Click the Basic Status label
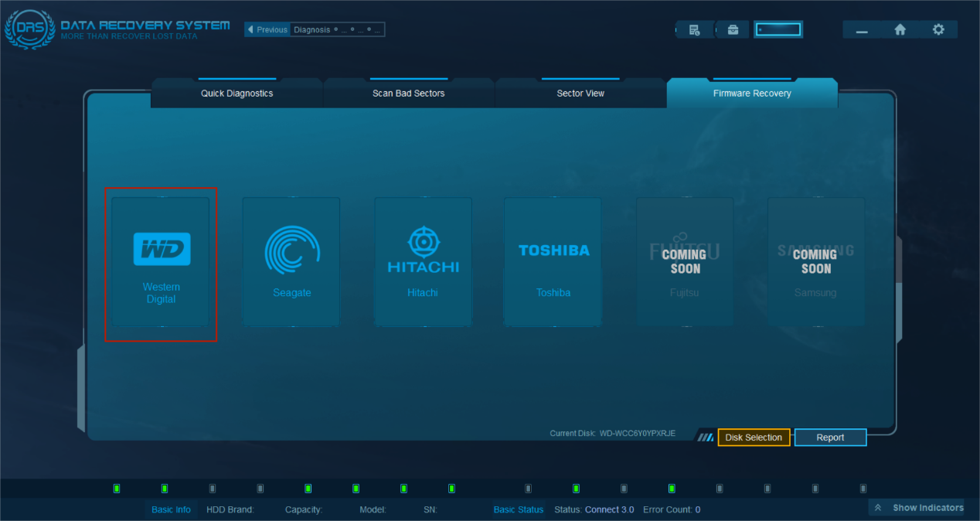This screenshot has height=521, width=980. [x=519, y=509]
